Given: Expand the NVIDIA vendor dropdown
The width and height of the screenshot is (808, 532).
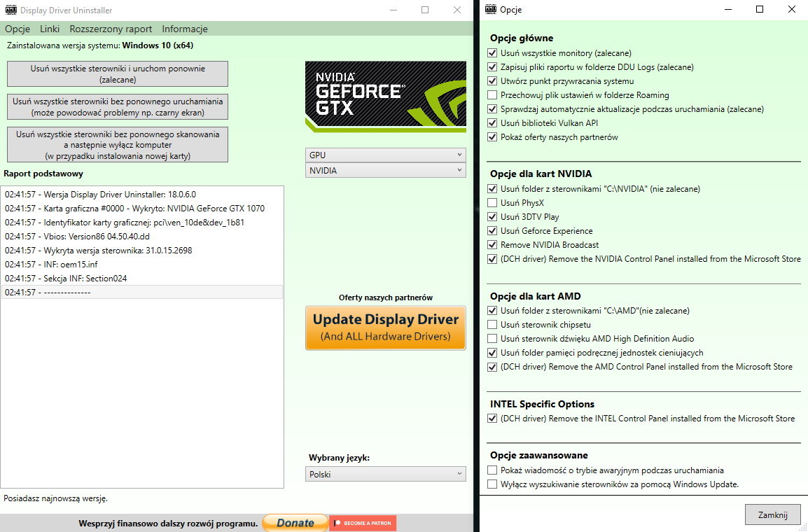Looking at the screenshot, I should [385, 170].
